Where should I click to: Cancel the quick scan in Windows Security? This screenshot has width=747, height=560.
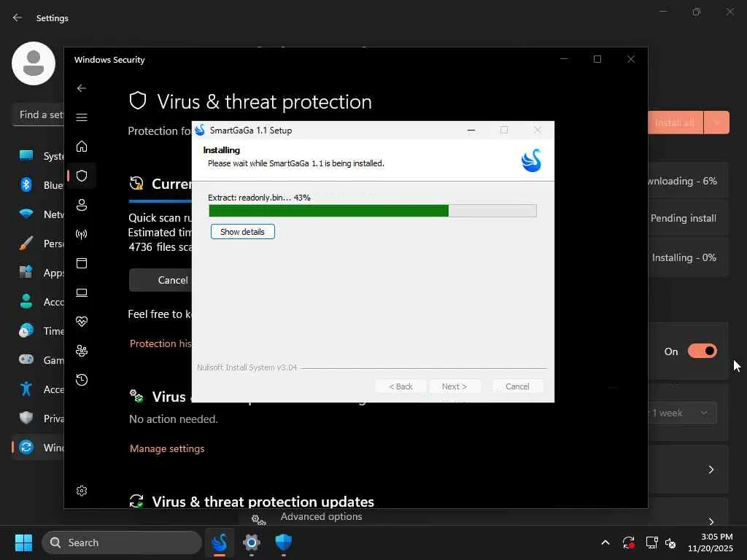[160, 280]
